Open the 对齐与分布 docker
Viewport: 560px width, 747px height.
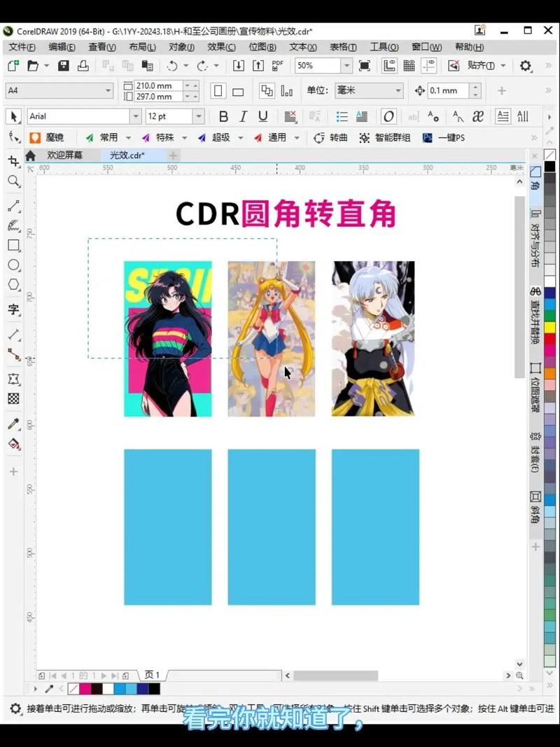point(535,238)
